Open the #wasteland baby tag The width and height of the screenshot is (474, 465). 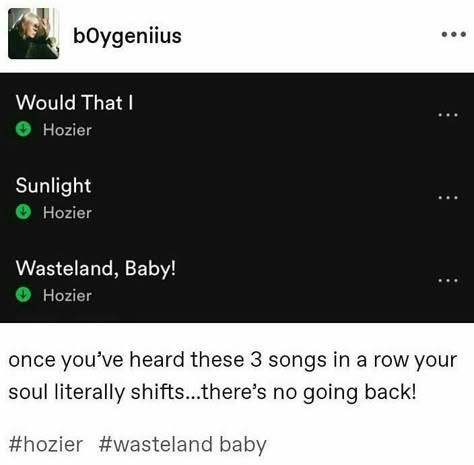click(x=183, y=445)
